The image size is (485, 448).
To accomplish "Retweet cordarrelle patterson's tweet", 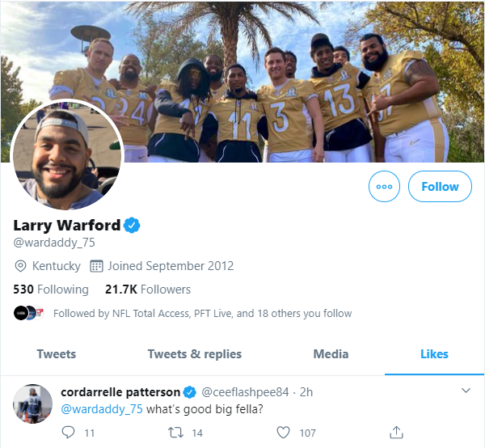I will (174, 433).
